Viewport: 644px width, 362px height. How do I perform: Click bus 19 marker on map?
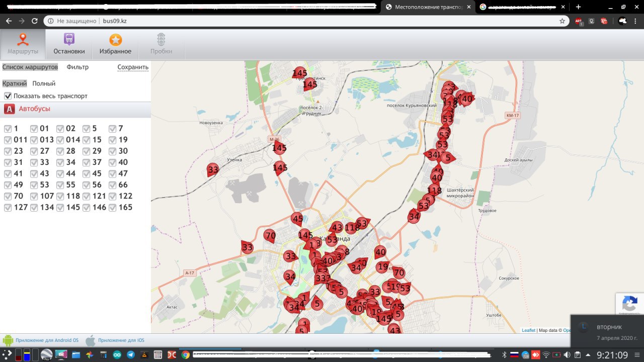click(382, 267)
